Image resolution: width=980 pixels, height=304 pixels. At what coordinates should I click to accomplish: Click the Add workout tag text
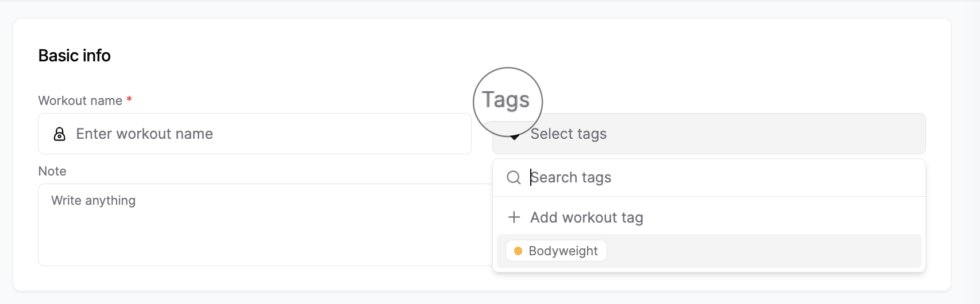(x=587, y=217)
